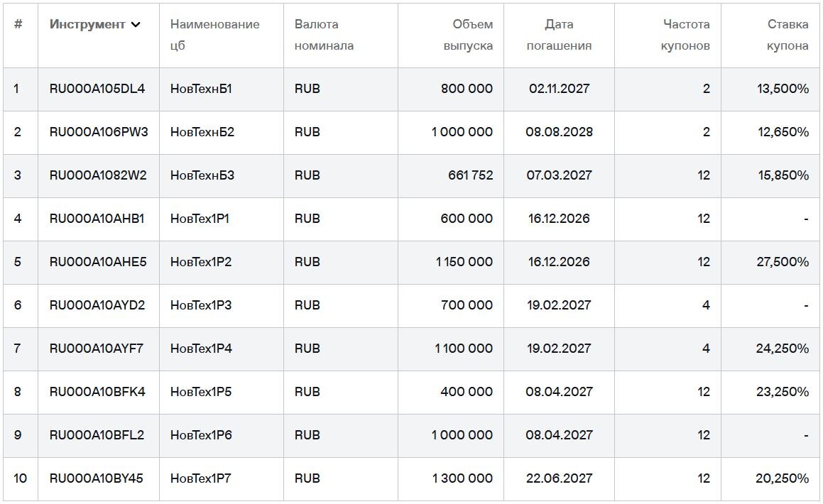Click the maturity date 08.08.2028 for НовТехнБ2
Image resolution: width=823 pixels, height=504 pixels.
[558, 132]
